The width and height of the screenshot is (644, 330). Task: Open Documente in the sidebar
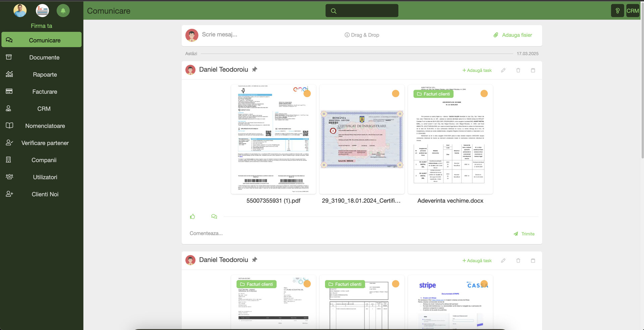click(x=41, y=57)
